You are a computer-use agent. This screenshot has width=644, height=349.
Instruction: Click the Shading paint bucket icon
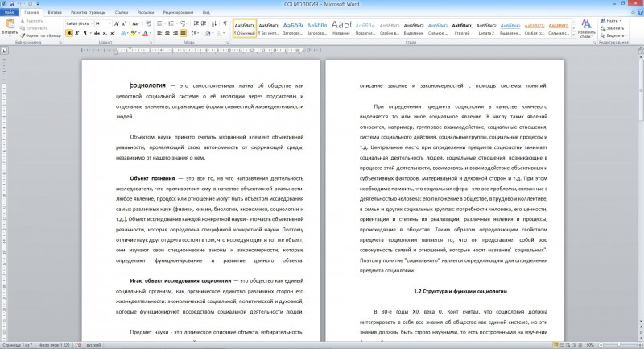[x=208, y=33]
